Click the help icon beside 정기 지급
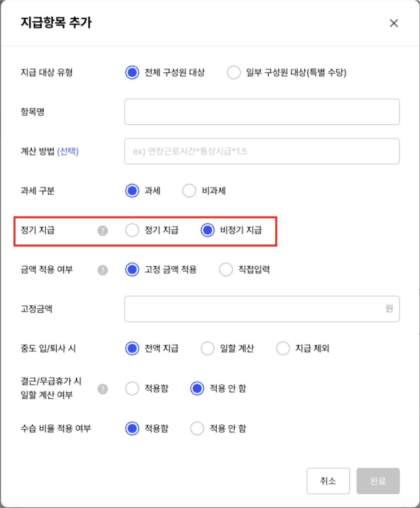Screen dimensions: 420x508 coord(103,231)
